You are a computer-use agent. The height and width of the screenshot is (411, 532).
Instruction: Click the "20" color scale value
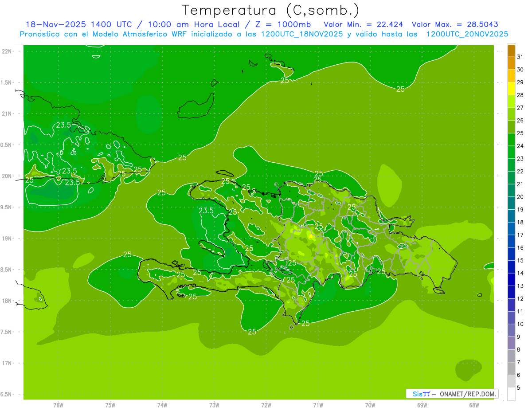520,197
